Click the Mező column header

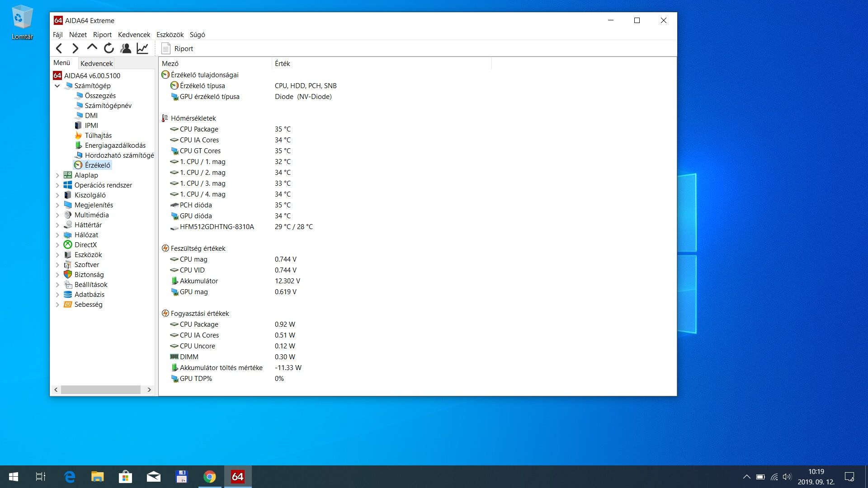[215, 64]
